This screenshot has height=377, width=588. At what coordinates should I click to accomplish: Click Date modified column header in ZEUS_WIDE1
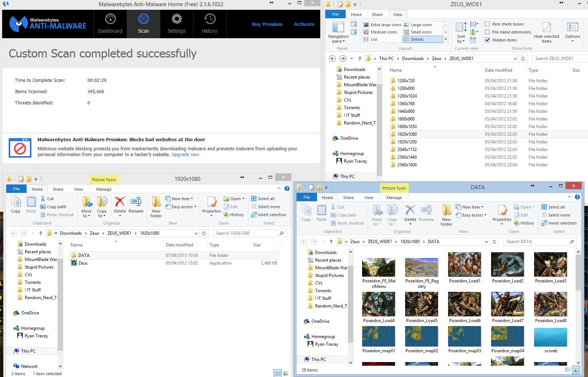(498, 70)
